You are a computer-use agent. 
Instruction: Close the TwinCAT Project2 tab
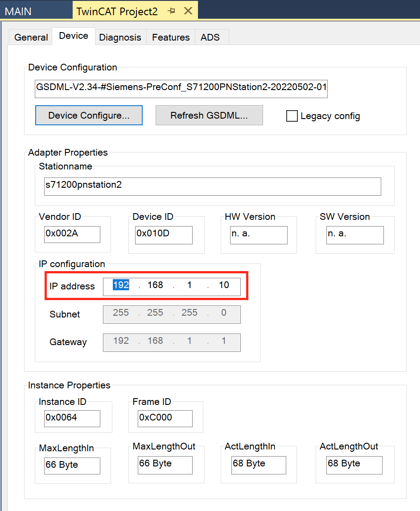[x=188, y=11]
